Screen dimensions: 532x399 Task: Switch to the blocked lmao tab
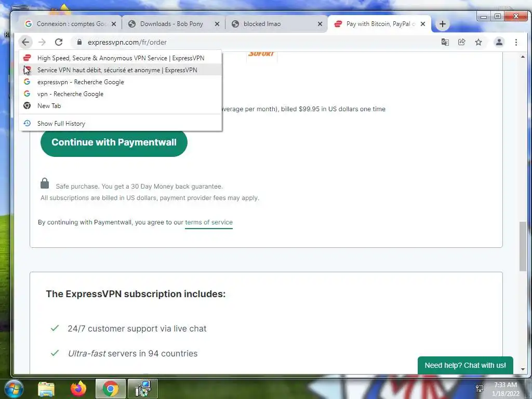click(x=276, y=24)
